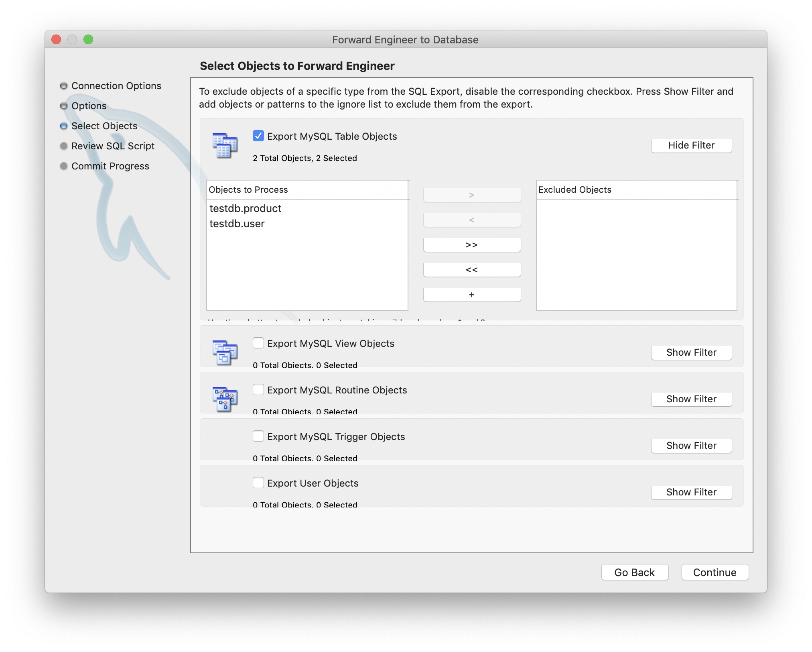The image size is (812, 652).
Task: Click the exclude-all >> button
Action: [x=472, y=245]
